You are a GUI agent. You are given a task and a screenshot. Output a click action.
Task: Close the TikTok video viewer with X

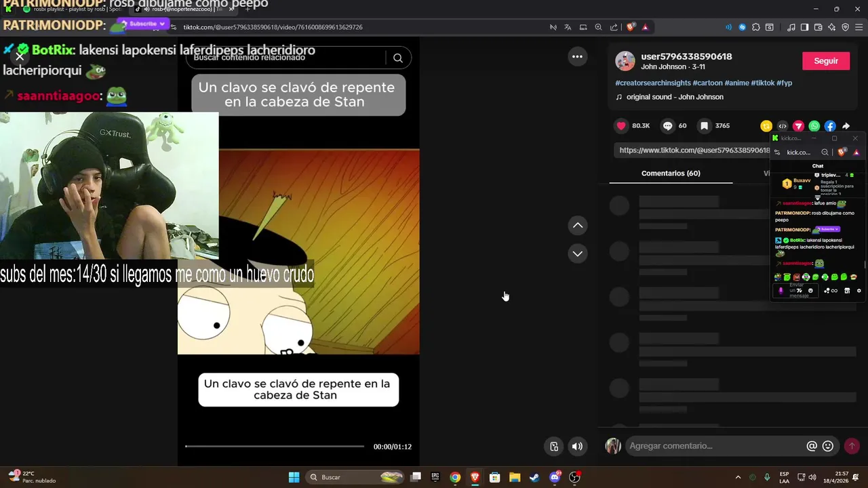coord(20,56)
